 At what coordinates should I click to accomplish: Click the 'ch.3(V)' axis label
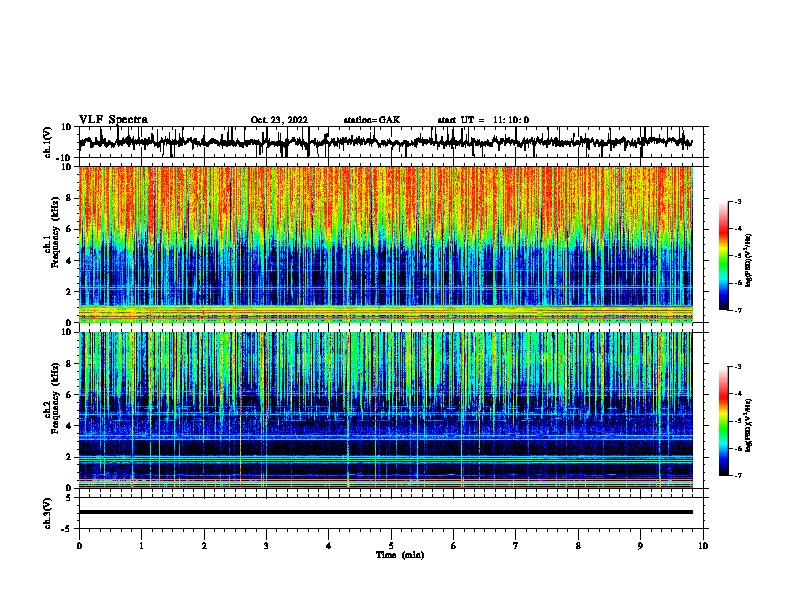click(x=47, y=514)
